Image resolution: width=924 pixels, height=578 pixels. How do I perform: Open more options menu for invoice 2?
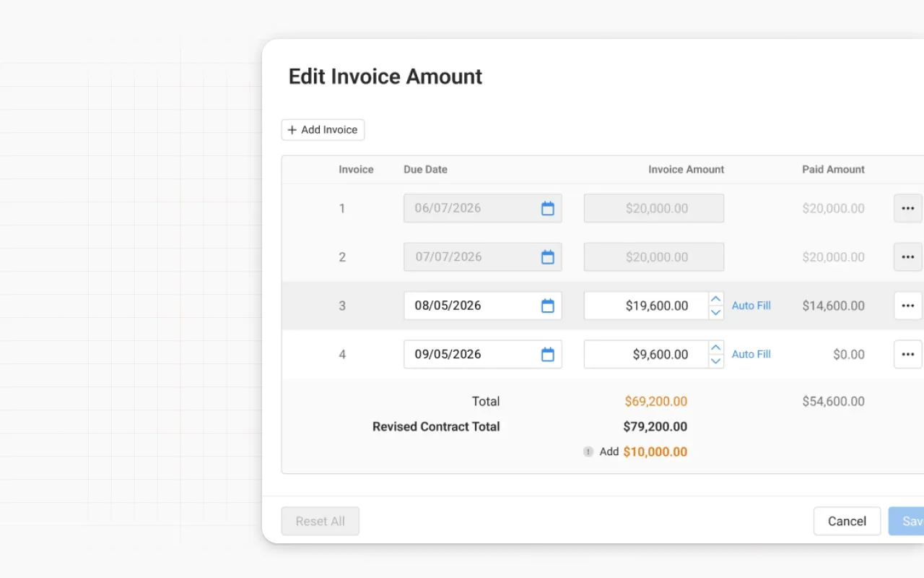tap(908, 256)
